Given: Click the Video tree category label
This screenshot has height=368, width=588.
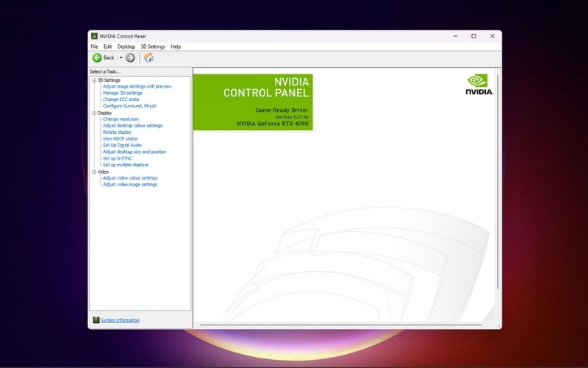Looking at the screenshot, I should point(103,171).
